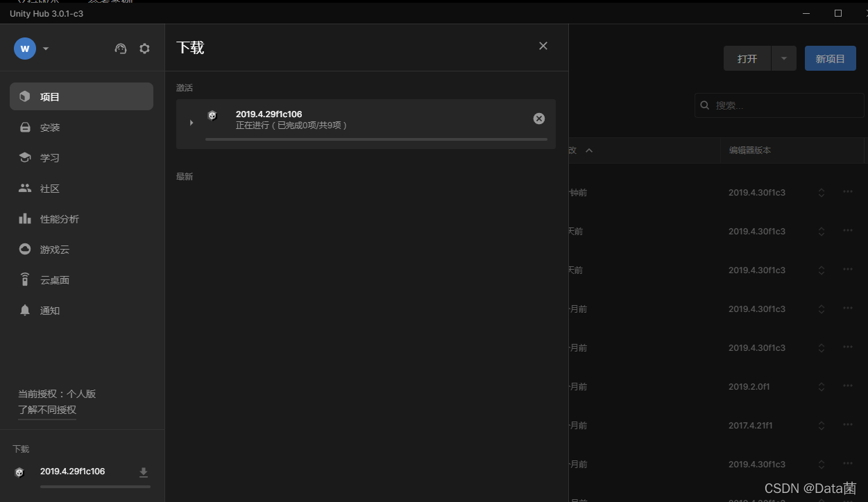Open 游戏云 in the sidebar

81,250
